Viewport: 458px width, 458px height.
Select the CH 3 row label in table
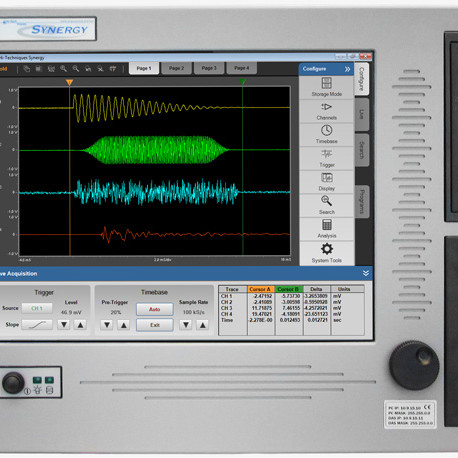(227, 308)
